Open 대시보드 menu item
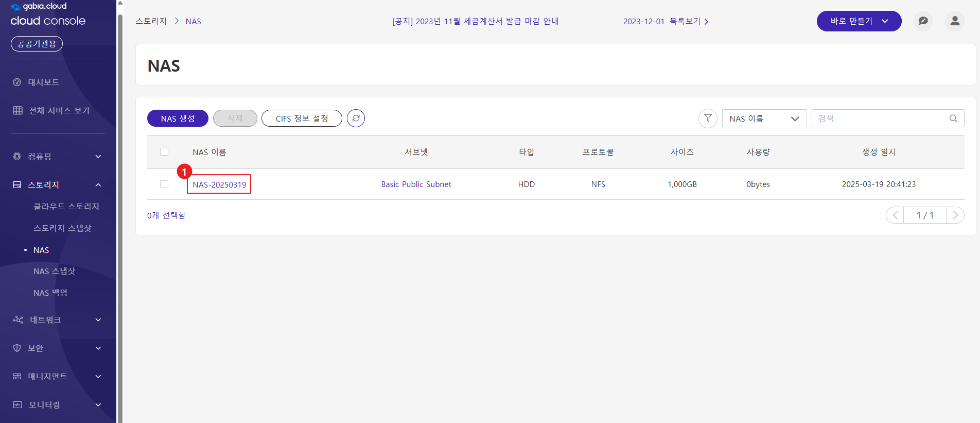Screen dimensions: 980x423 tap(44, 82)
